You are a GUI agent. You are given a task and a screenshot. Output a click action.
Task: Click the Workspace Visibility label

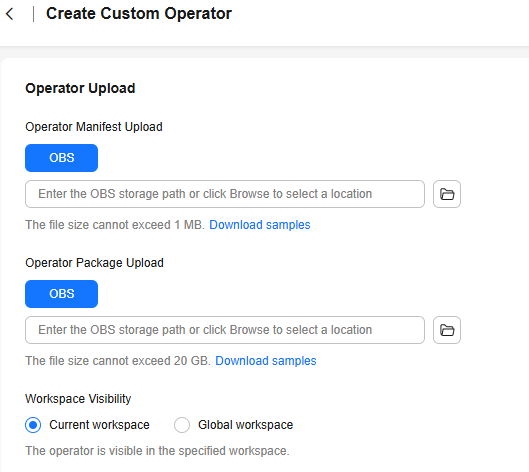pyautogui.click(x=78, y=399)
